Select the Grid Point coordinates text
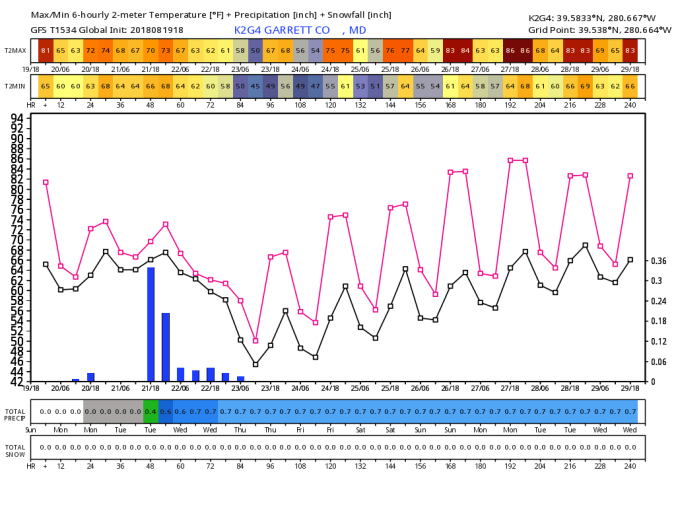 [x=592, y=30]
